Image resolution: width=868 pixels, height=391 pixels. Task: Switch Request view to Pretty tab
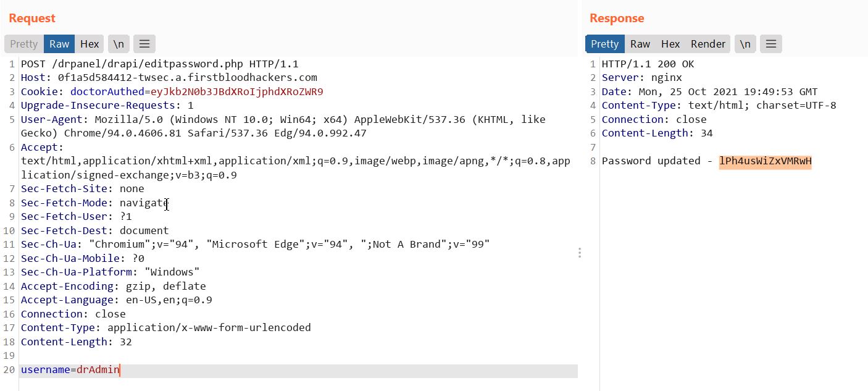(x=24, y=44)
